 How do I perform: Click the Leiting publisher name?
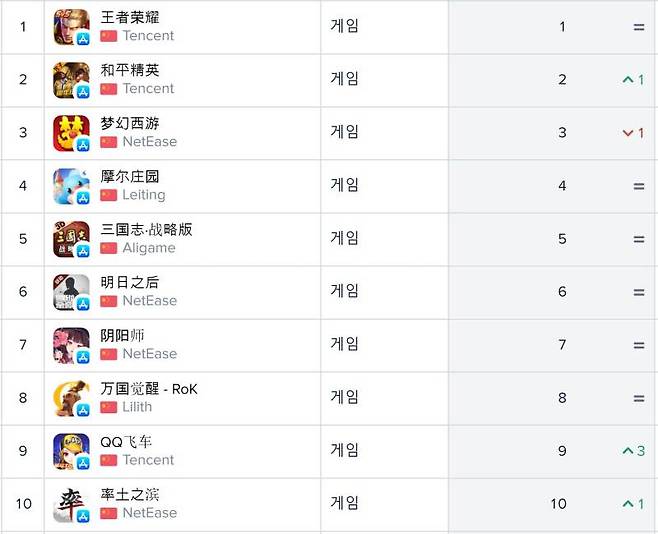point(144,195)
